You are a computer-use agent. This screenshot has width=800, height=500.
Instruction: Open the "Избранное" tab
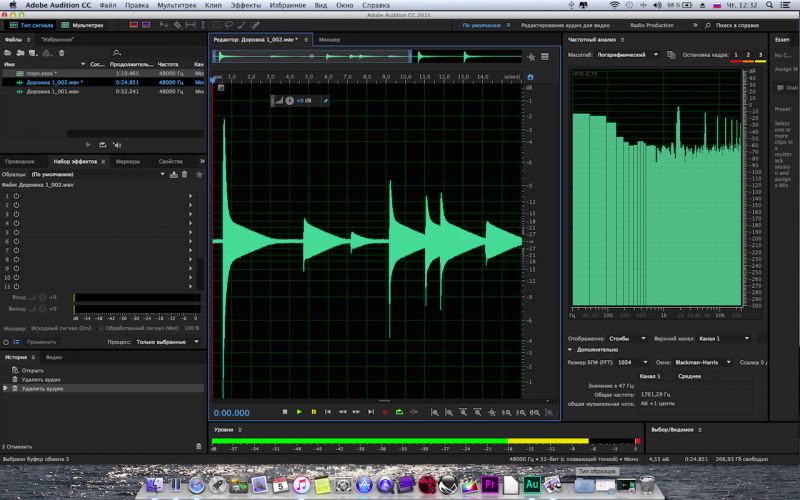pyautogui.click(x=57, y=39)
